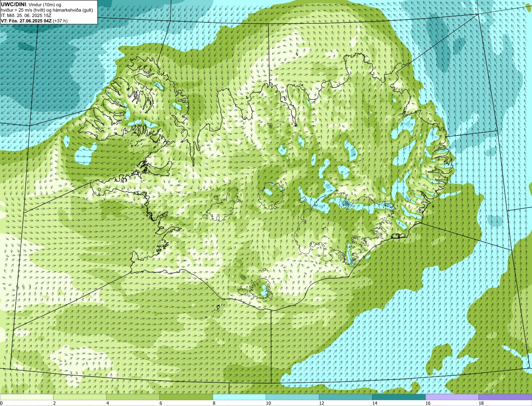Click the '8' label on the color scale
This screenshot has height=406, width=532.
(x=214, y=403)
